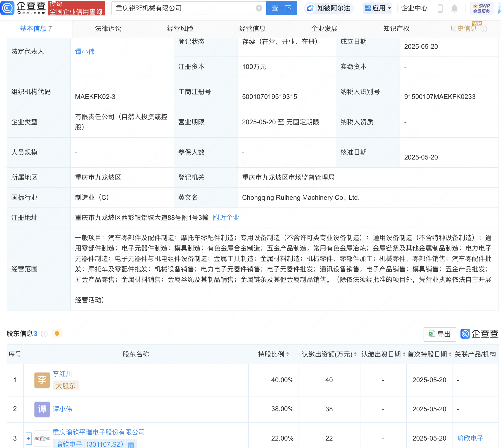Select 重庆市九龙坡区市场监督管理局 text

pos(288,177)
